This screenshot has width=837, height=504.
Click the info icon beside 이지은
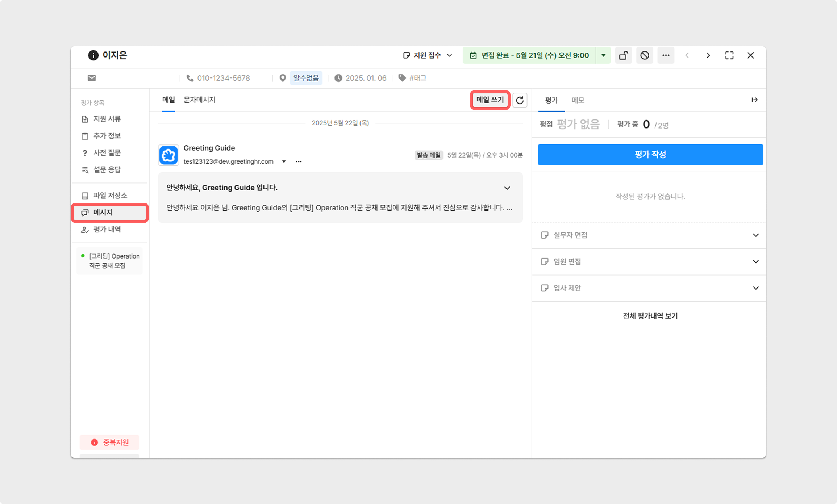pos(93,55)
